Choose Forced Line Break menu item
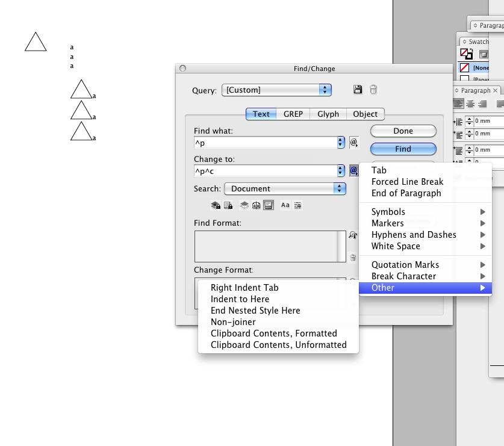Image resolution: width=504 pixels, height=446 pixels. [425, 182]
